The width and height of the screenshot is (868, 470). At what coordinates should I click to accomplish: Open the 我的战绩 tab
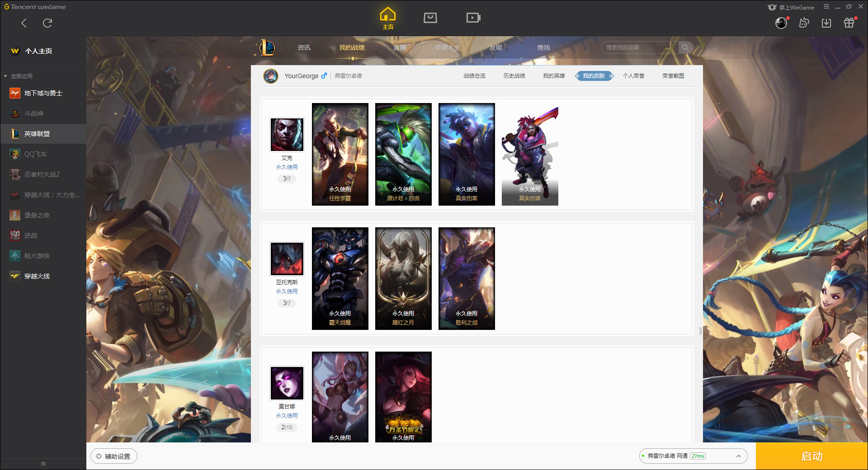coord(352,47)
